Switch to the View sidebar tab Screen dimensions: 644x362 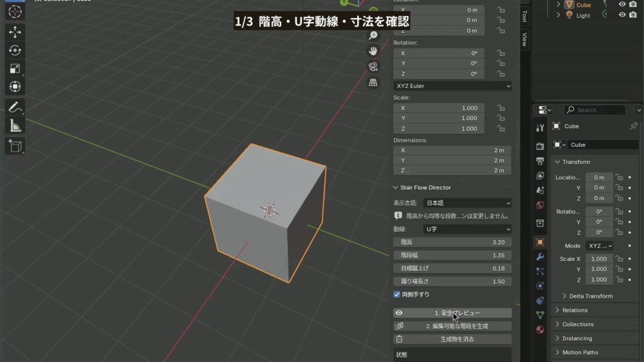click(x=525, y=40)
